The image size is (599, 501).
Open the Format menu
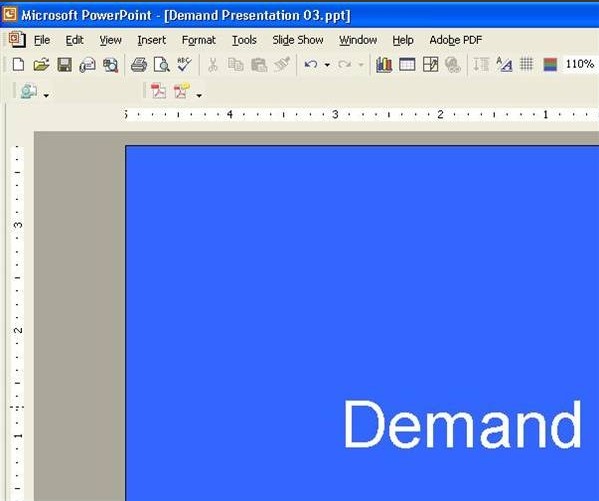pos(199,40)
